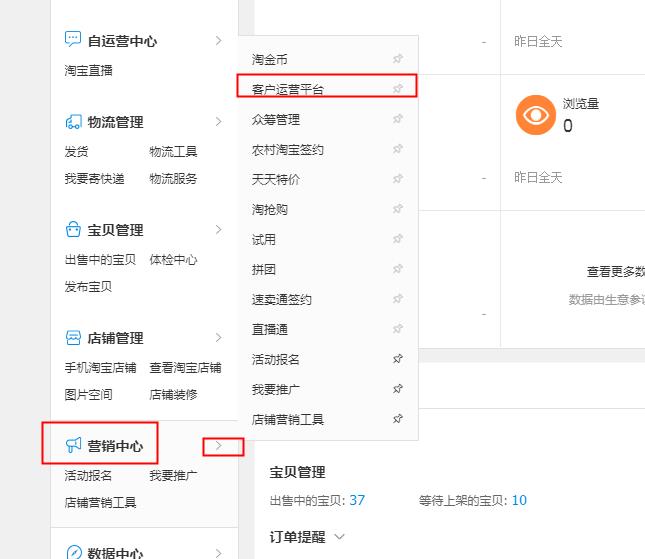The width and height of the screenshot is (645, 559).
Task: Click the 宝贝管理 shopping bag icon
Action: pos(73,230)
